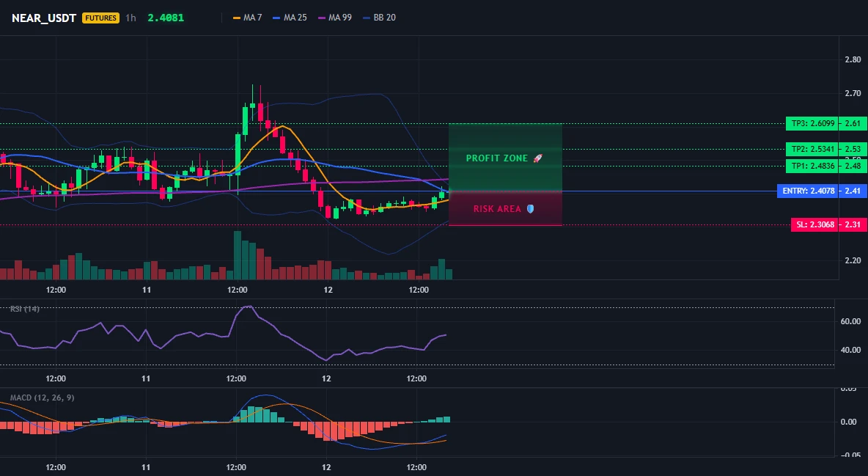The height and width of the screenshot is (476, 868).
Task: Click the 2.80 price axis label
Action: pos(853,60)
